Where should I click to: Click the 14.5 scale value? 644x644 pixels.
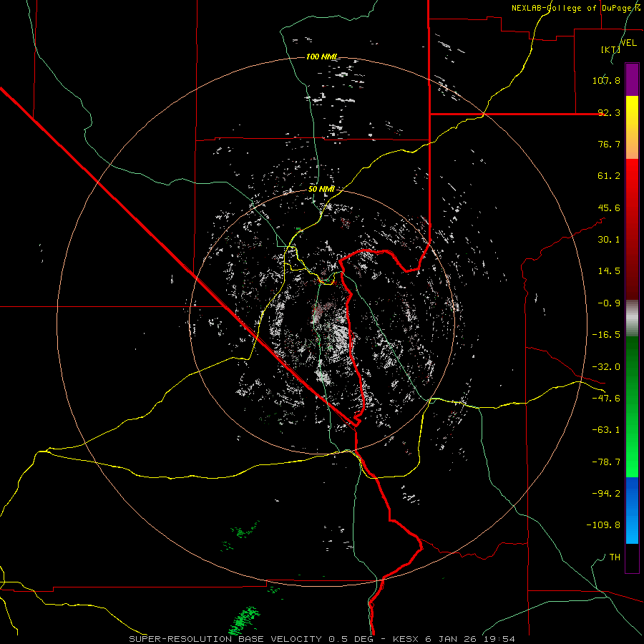[609, 271]
